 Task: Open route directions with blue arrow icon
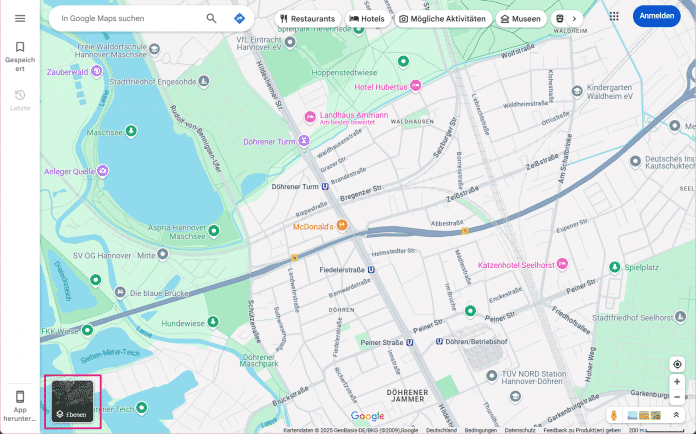click(x=239, y=18)
